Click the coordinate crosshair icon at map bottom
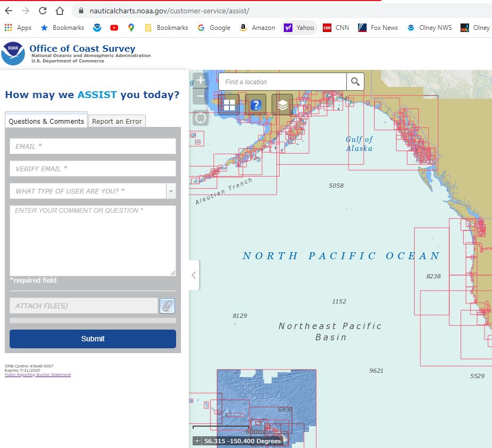 (x=197, y=441)
